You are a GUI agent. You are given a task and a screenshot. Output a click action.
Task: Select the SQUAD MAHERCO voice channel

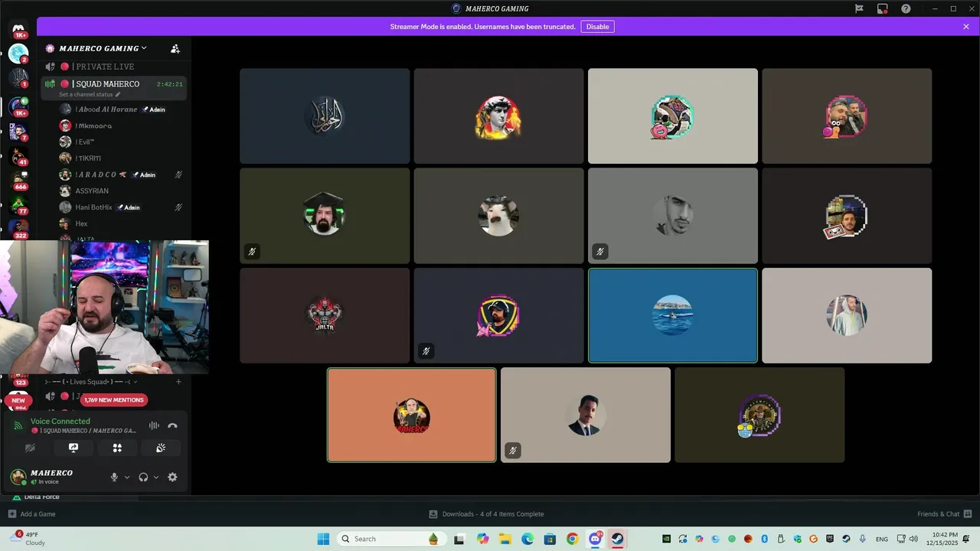(113, 83)
